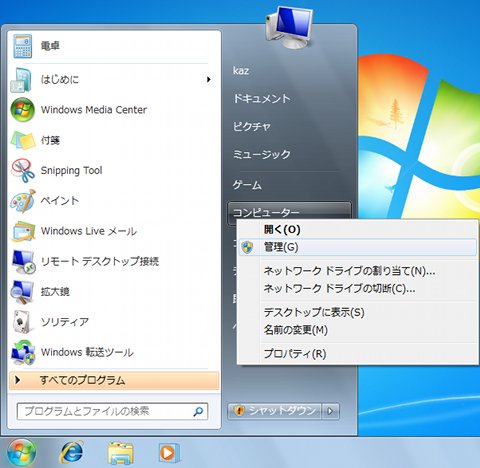
Task: Open プロパティ(R) from context menu
Action: click(357, 353)
